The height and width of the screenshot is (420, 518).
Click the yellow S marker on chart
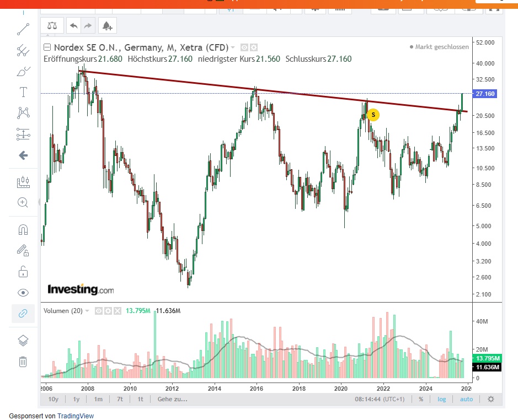(373, 115)
